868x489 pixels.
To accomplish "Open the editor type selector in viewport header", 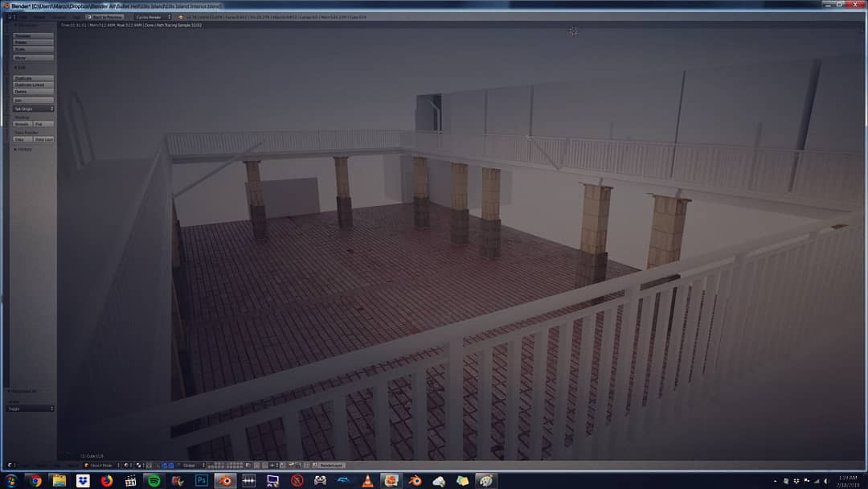I will click(11, 466).
